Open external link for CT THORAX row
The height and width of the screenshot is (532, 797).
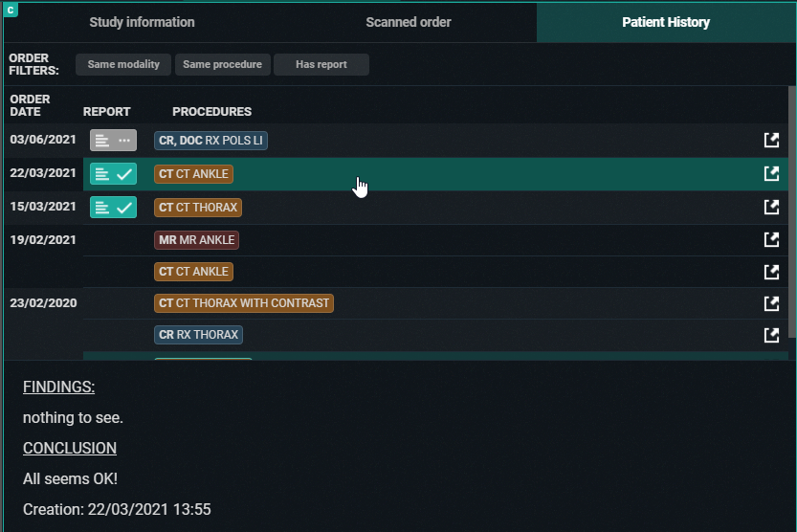click(x=771, y=207)
